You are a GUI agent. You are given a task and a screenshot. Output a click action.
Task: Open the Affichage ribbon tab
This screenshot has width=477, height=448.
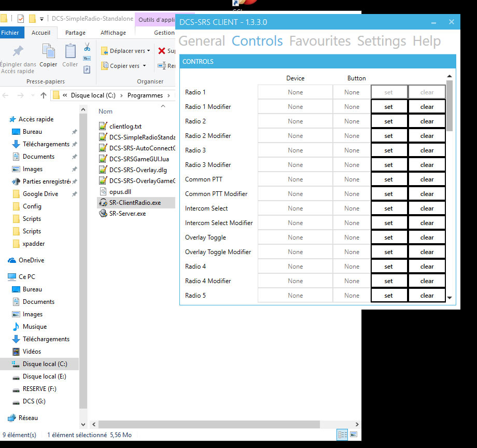(113, 32)
